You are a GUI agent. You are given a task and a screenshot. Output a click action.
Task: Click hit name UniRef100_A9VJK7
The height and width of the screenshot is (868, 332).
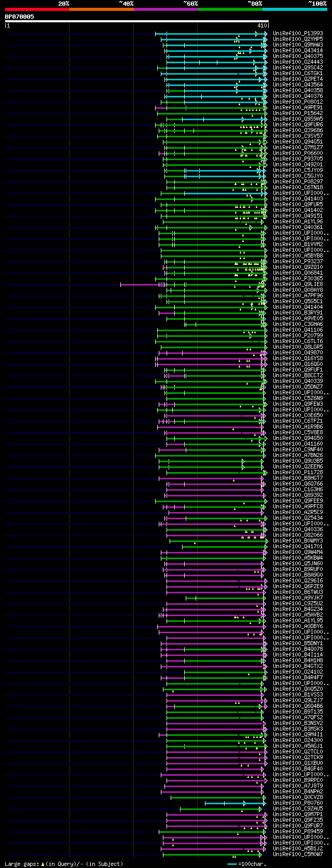tap(298, 598)
